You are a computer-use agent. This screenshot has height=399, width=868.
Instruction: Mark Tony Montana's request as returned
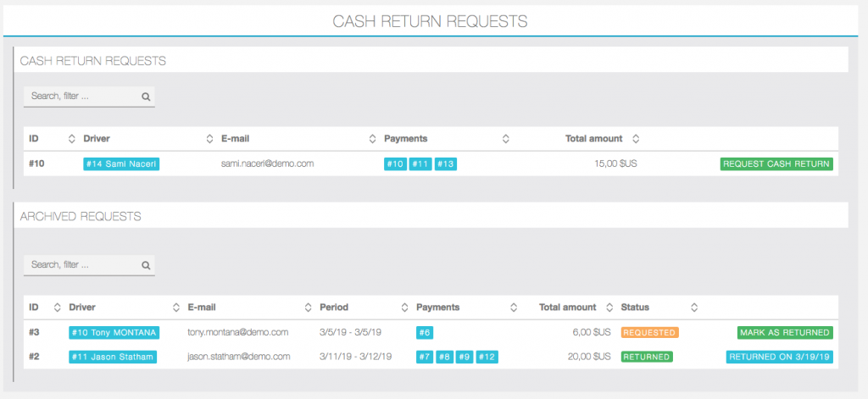(784, 333)
